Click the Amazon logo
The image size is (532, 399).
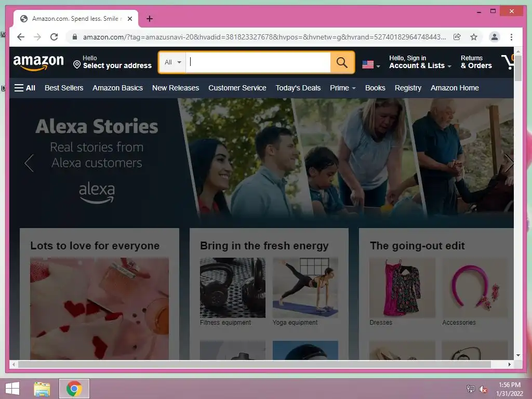pos(38,62)
